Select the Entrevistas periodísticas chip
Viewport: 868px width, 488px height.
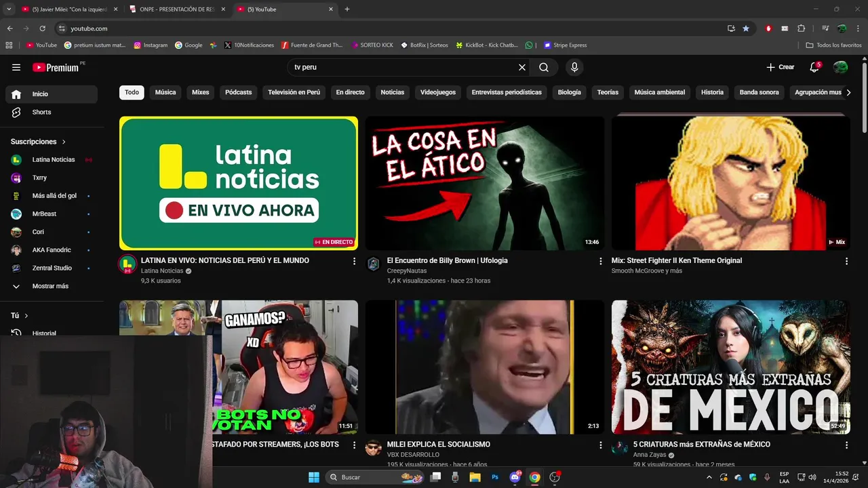pyautogui.click(x=507, y=92)
